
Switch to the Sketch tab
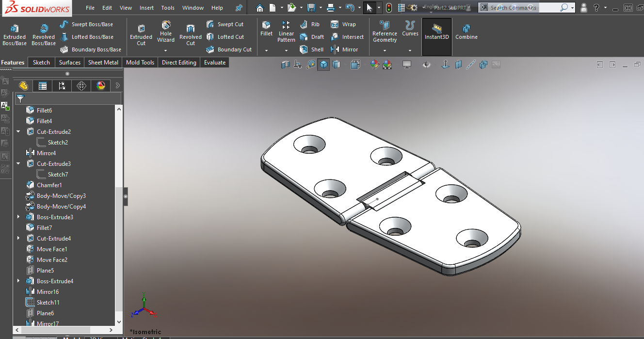pos(41,63)
